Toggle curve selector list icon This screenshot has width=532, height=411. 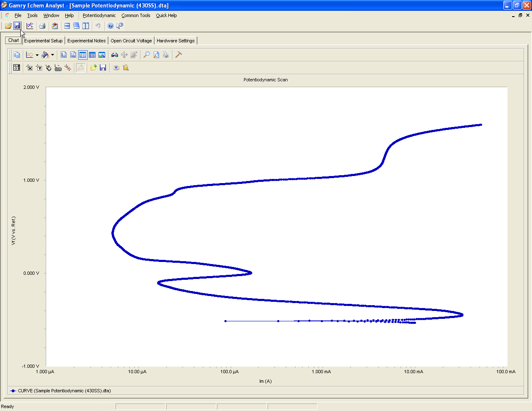click(x=17, y=68)
